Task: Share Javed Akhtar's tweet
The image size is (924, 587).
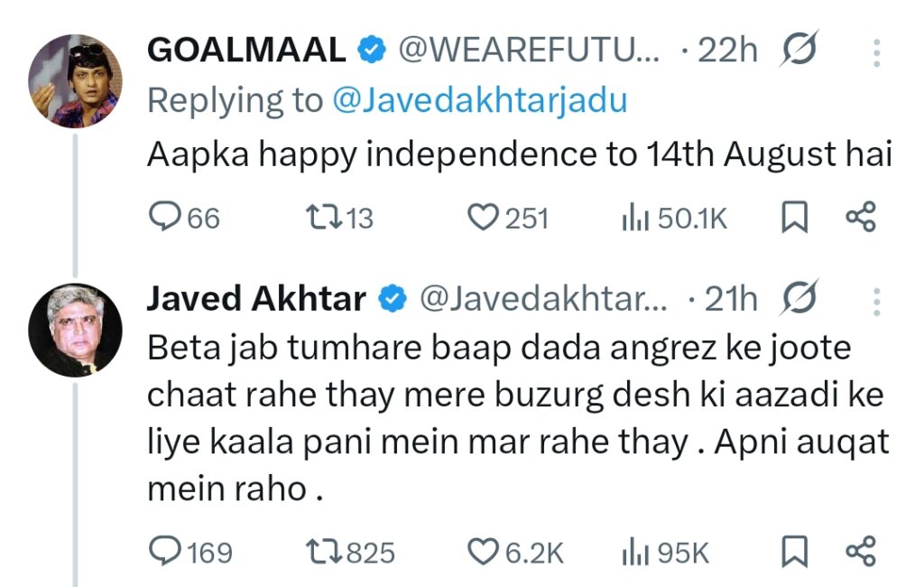Action: point(860,552)
